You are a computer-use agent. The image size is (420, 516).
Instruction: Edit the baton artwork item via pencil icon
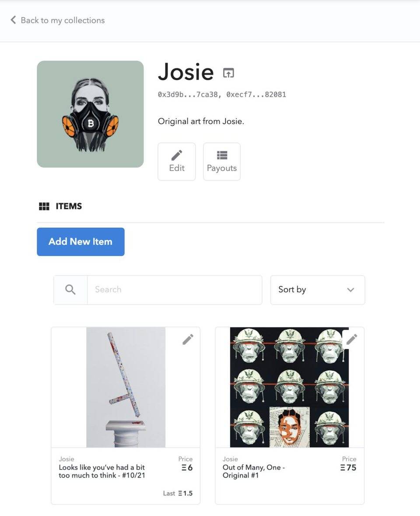click(188, 339)
